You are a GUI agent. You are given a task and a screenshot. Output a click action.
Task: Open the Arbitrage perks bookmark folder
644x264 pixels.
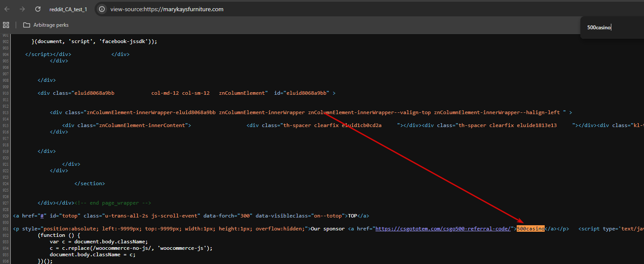(x=46, y=25)
